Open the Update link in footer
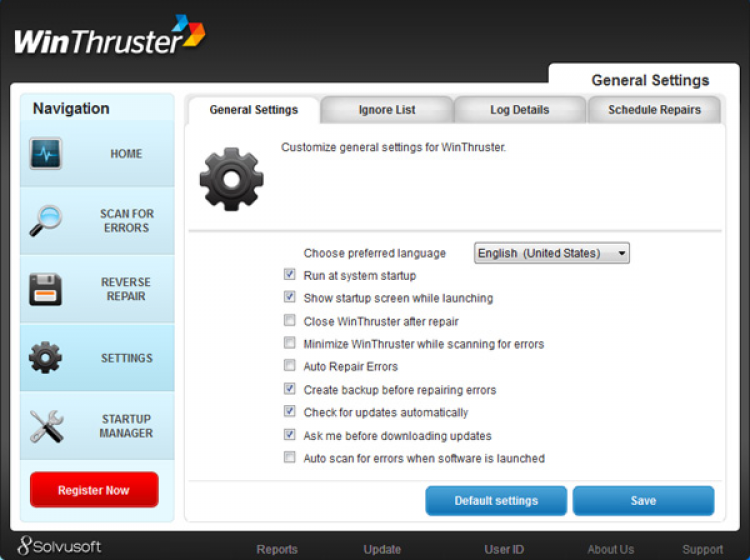Image resolution: width=750 pixels, height=560 pixels. click(382, 549)
